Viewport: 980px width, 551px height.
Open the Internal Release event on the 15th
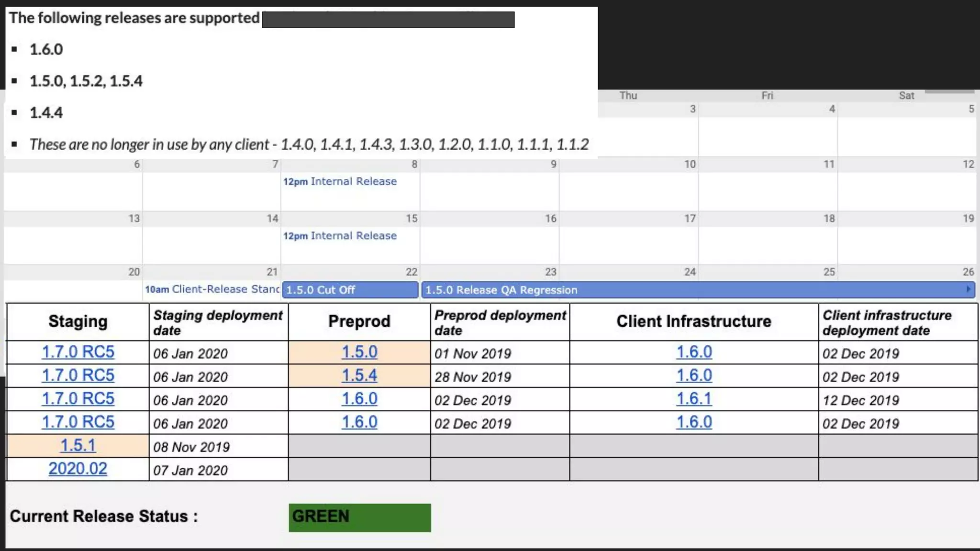tap(340, 236)
